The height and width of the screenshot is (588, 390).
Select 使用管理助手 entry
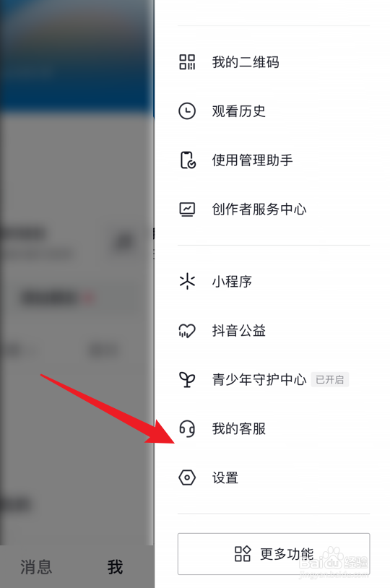(x=274, y=160)
